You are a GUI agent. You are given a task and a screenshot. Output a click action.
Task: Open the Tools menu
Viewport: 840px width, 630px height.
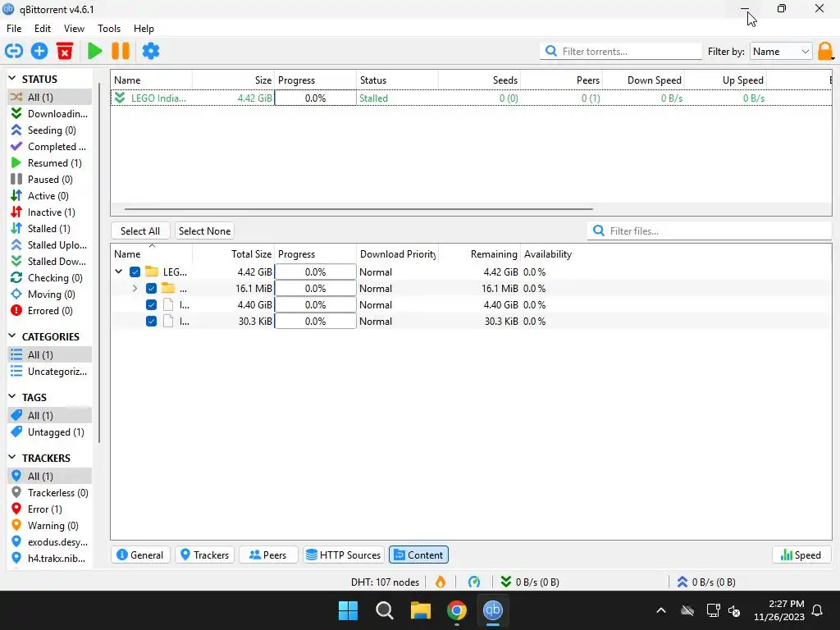(x=109, y=29)
